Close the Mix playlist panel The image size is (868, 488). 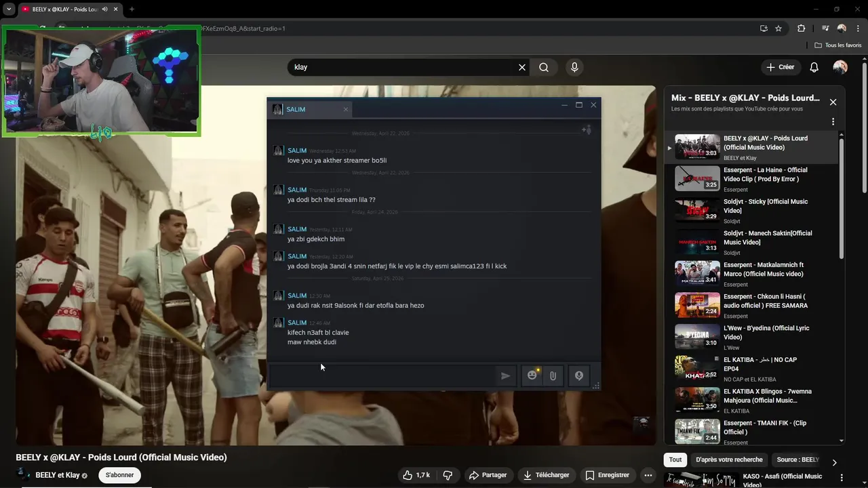tap(833, 102)
